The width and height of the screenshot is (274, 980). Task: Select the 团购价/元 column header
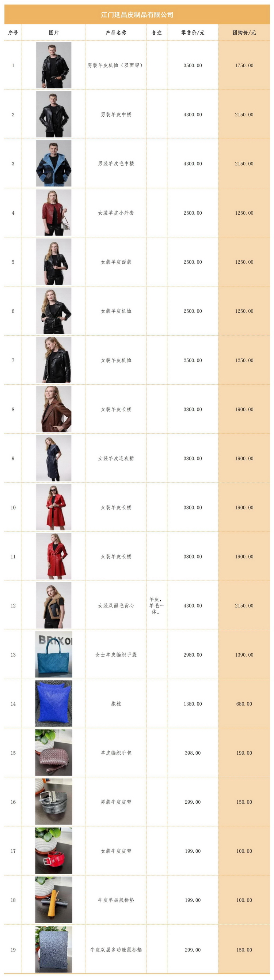click(x=244, y=33)
